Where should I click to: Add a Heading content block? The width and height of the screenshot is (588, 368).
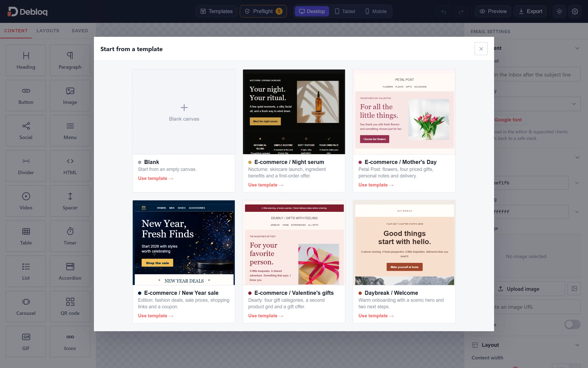point(26,60)
